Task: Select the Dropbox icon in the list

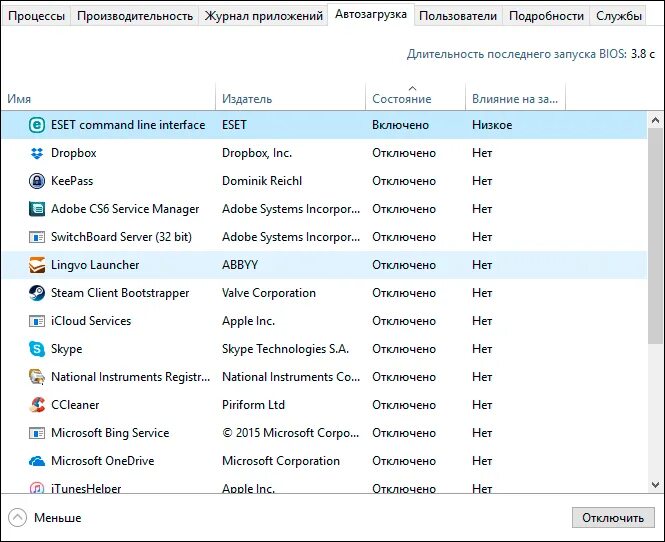Action: pyautogui.click(x=37, y=153)
